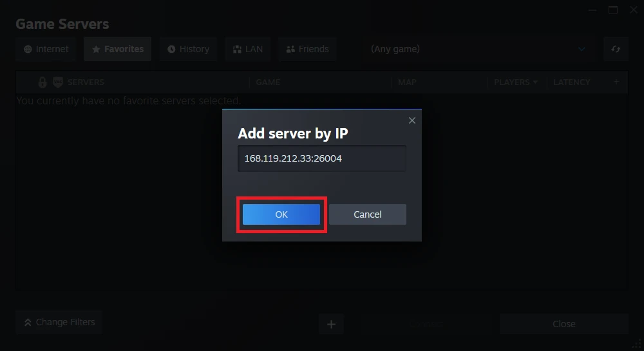Screen dimensions: 644x351
Task: Click the add server plus button at bottom
Action: click(x=331, y=325)
